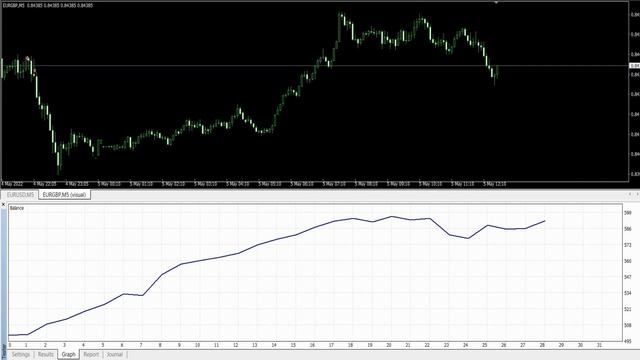Open the Results tab in Tester
The width and height of the screenshot is (640, 360).
click(46, 354)
